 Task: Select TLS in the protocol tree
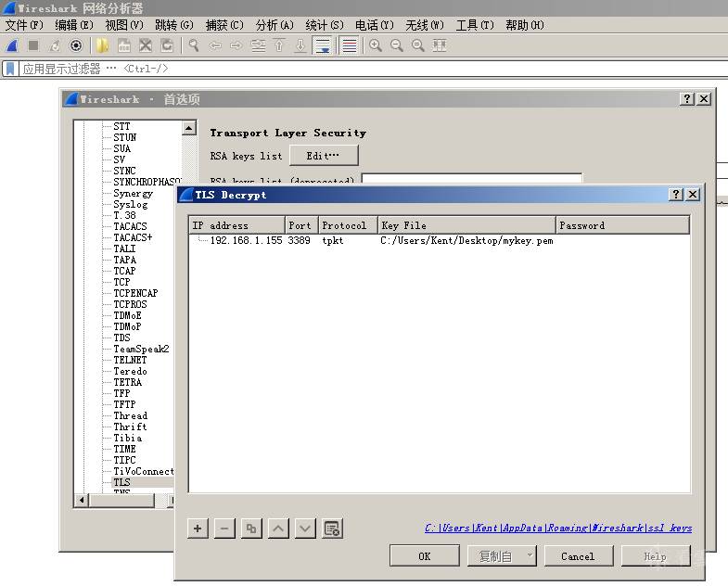click(x=122, y=482)
